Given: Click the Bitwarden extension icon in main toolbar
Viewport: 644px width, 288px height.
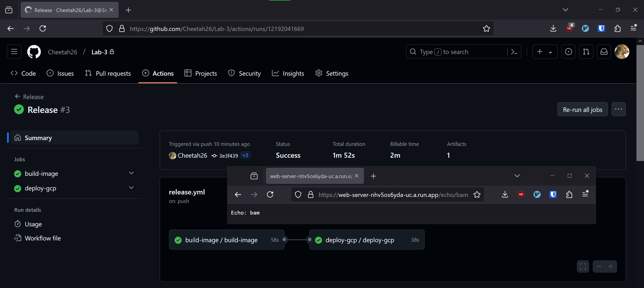Looking at the screenshot, I should (601, 28).
